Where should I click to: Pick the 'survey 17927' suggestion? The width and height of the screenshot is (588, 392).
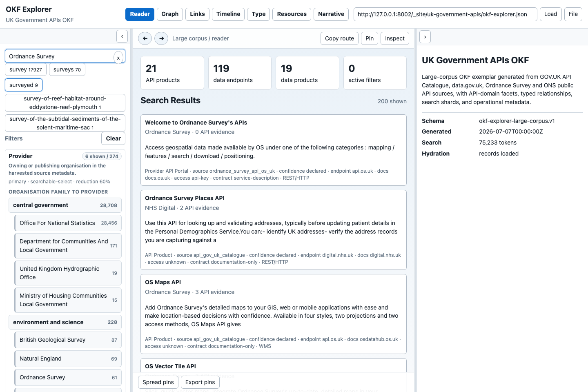click(26, 69)
